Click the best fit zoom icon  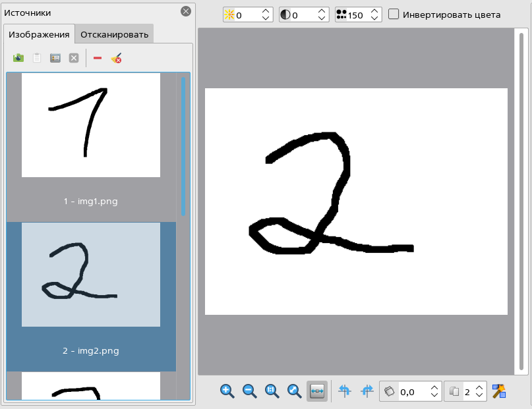pyautogui.click(x=294, y=391)
